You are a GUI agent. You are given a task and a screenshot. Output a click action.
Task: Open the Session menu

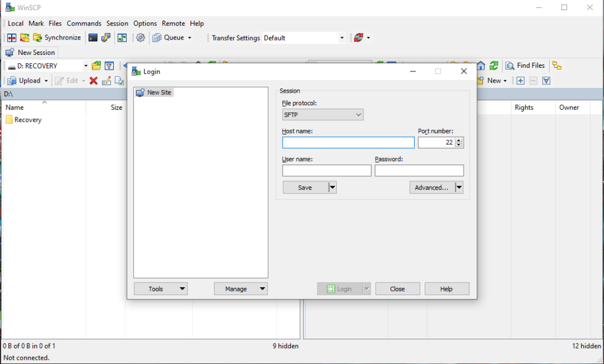point(117,24)
